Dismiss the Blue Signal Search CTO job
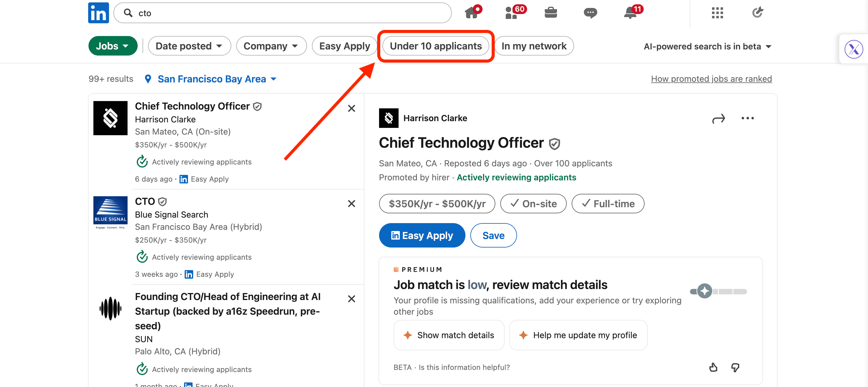This screenshot has height=387, width=868. [352, 204]
